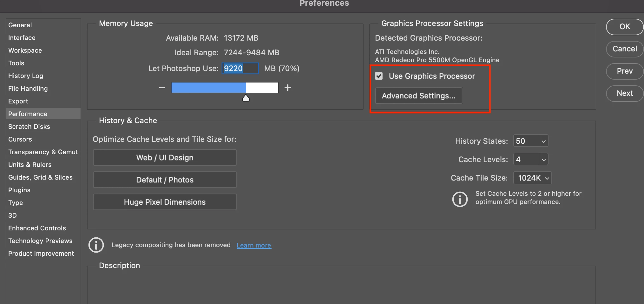Screen dimensions: 644x304
Task: Toggle the Use Graphics Processor checkbox
Action: tap(379, 76)
